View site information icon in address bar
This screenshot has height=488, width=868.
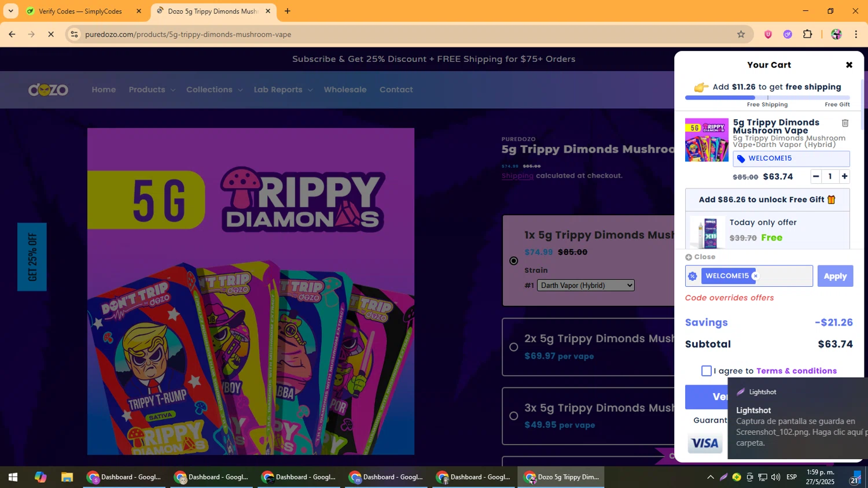pos(74,34)
